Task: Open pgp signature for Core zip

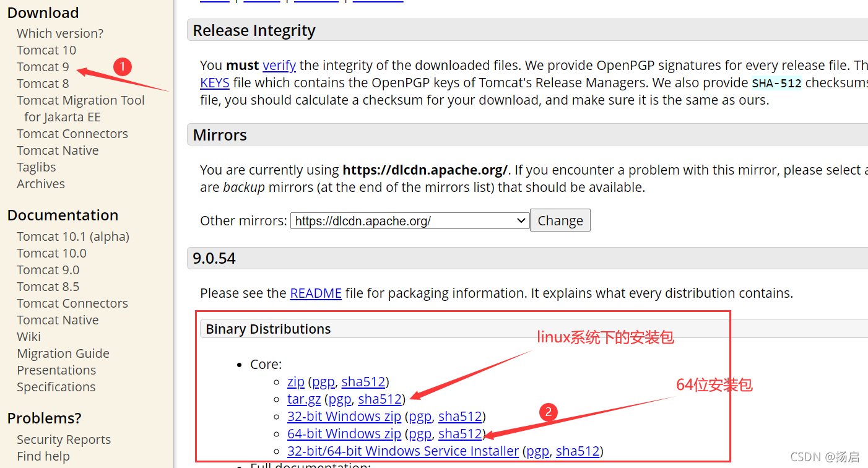Action: pyautogui.click(x=323, y=382)
